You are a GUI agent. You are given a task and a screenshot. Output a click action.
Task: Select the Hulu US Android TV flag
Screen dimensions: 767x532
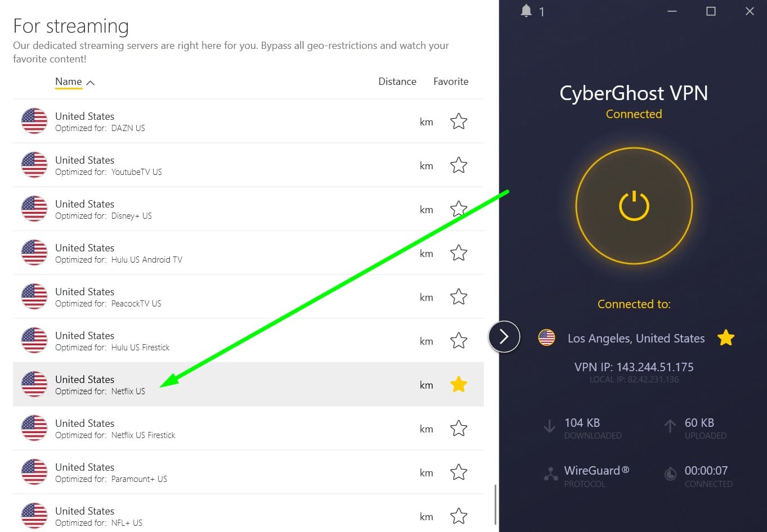click(x=34, y=253)
